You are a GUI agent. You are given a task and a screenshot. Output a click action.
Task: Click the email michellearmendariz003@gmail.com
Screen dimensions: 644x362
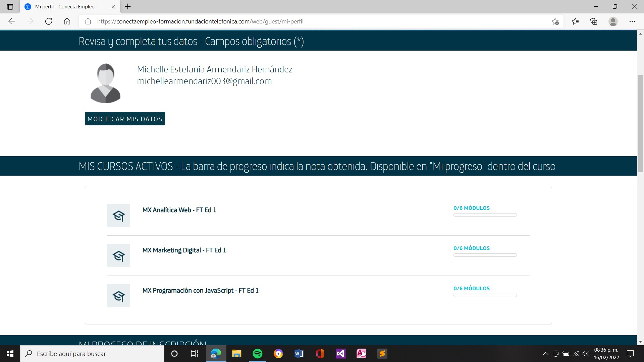(x=204, y=81)
